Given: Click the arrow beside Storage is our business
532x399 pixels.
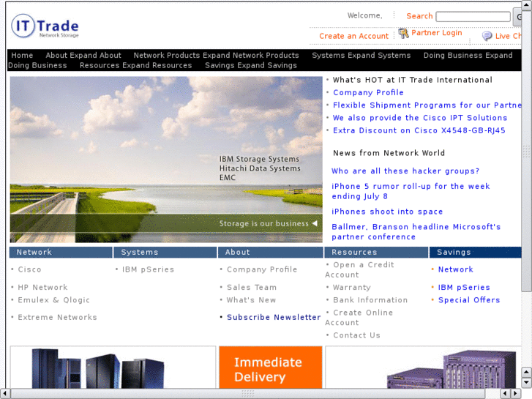Looking at the screenshot, I should click(x=315, y=223).
